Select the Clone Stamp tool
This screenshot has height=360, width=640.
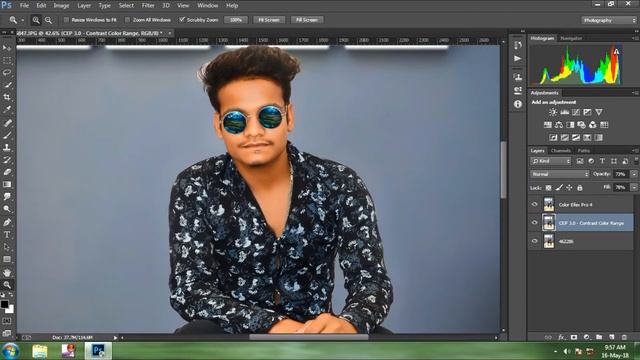7,147
